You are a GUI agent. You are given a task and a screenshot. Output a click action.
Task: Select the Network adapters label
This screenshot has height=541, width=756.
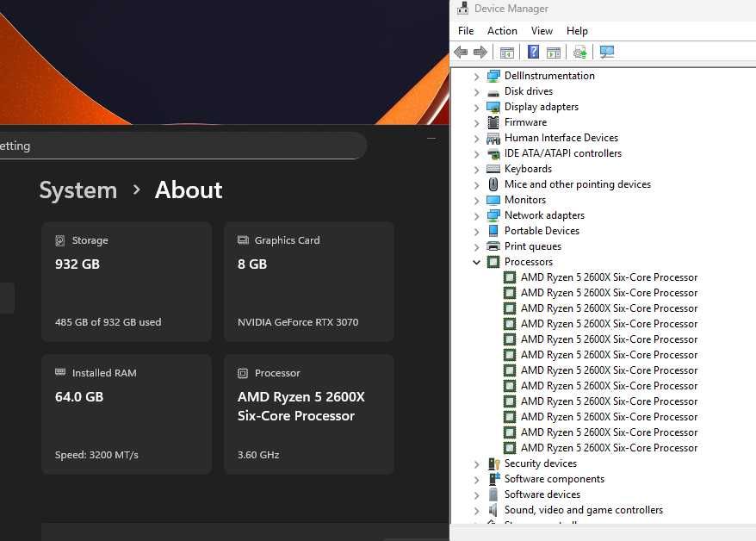[544, 215]
